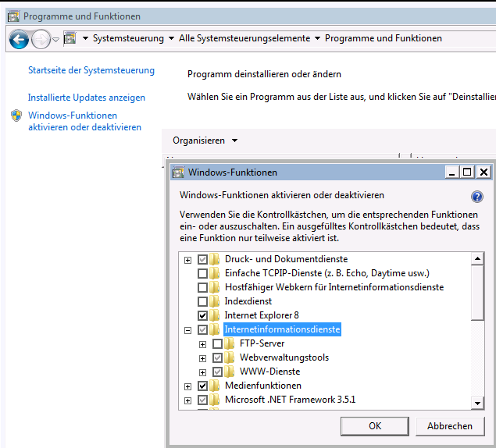Expand dropdown arrow after Alle Systemsteuerungselemente
Image resolution: width=496 pixels, height=448 pixels.
317,38
